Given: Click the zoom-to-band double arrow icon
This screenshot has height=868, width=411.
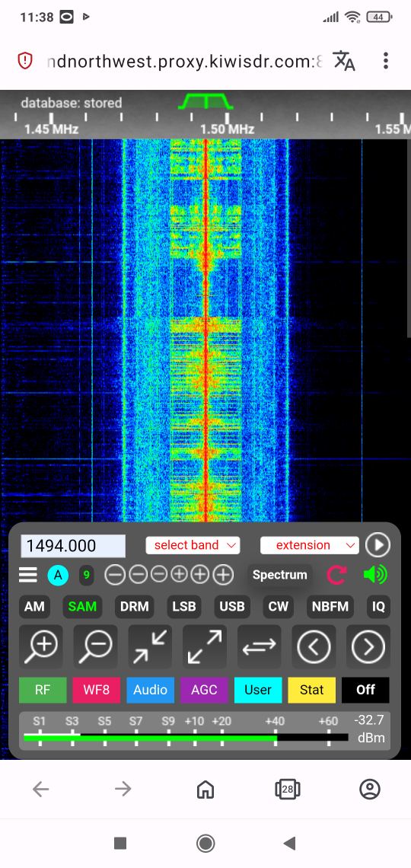Looking at the screenshot, I should pos(259,646).
